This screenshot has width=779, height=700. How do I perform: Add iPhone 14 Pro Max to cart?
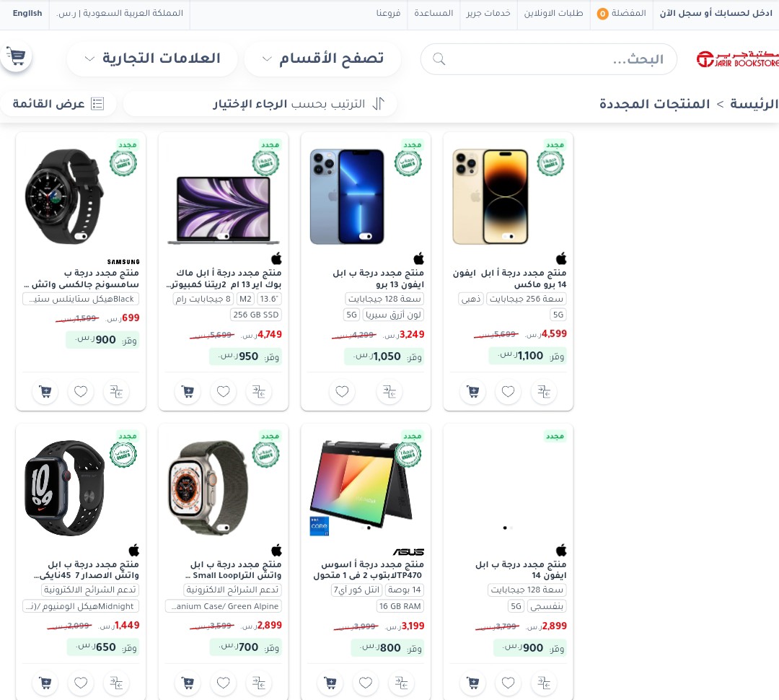click(473, 392)
